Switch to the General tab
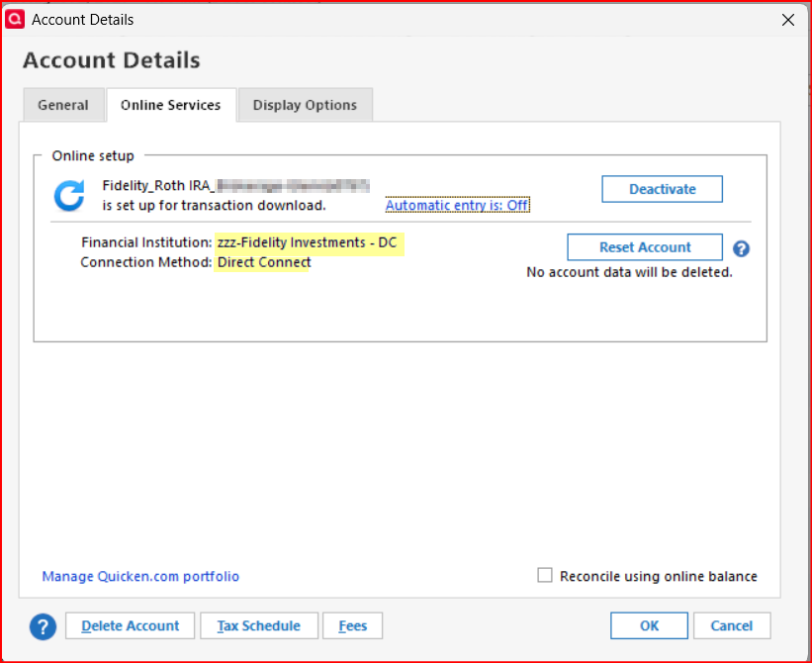The width and height of the screenshot is (812, 663). pyautogui.click(x=63, y=105)
